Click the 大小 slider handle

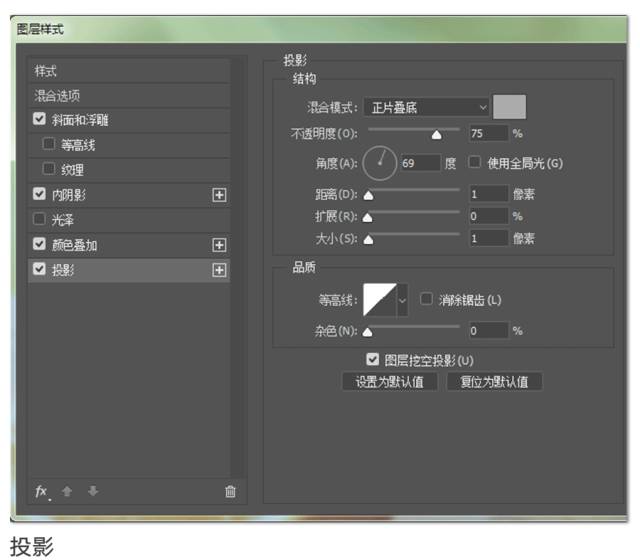pyautogui.click(x=368, y=240)
